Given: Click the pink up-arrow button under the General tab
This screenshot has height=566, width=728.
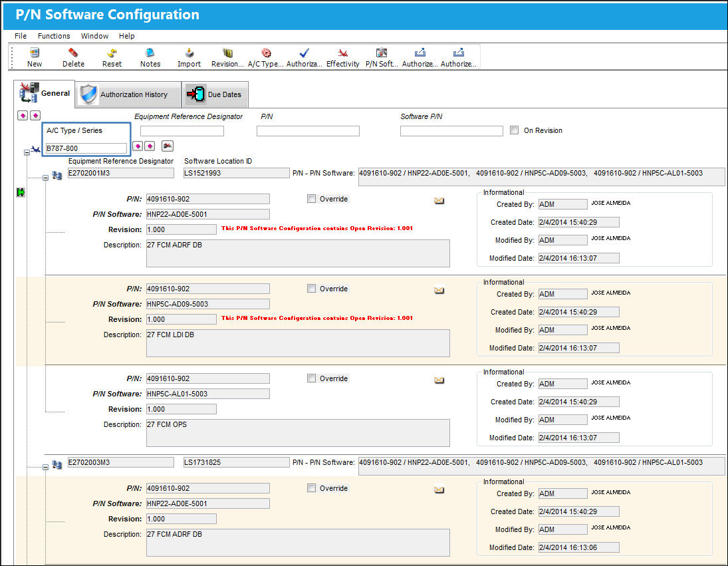Looking at the screenshot, I should click(35, 115).
